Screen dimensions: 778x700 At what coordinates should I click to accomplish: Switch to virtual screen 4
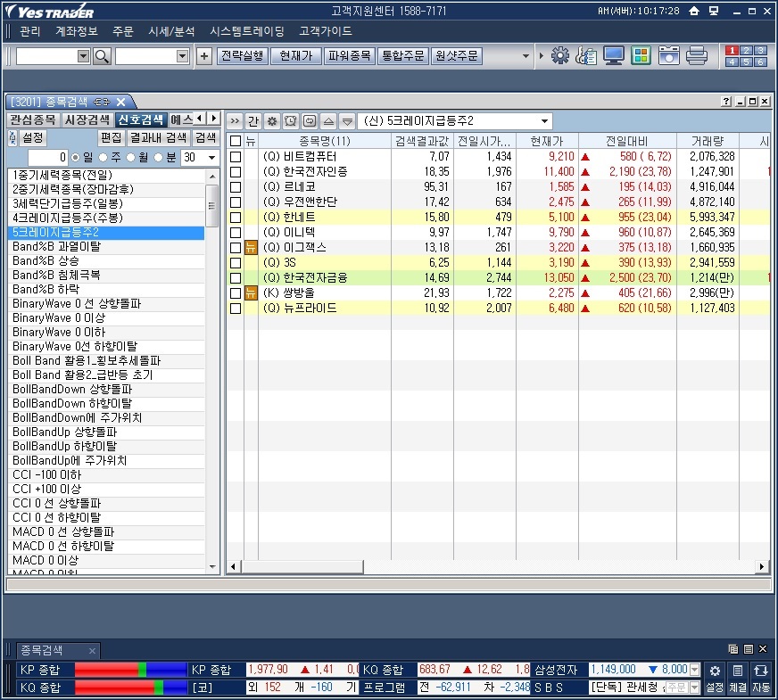tap(732, 62)
